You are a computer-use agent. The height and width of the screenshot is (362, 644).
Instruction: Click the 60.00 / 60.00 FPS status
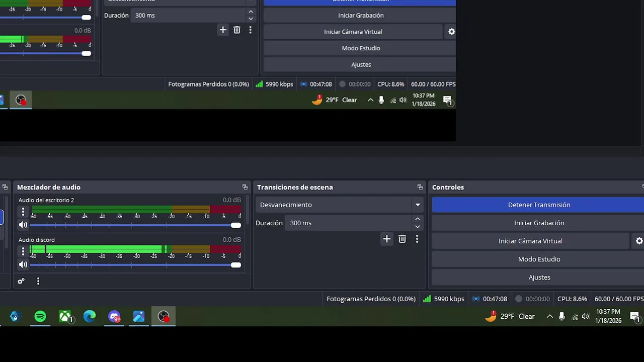(x=618, y=299)
